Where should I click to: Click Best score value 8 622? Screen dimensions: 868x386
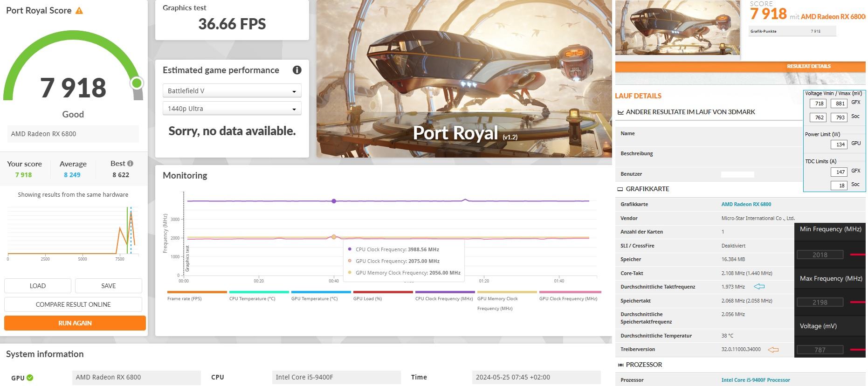point(121,175)
